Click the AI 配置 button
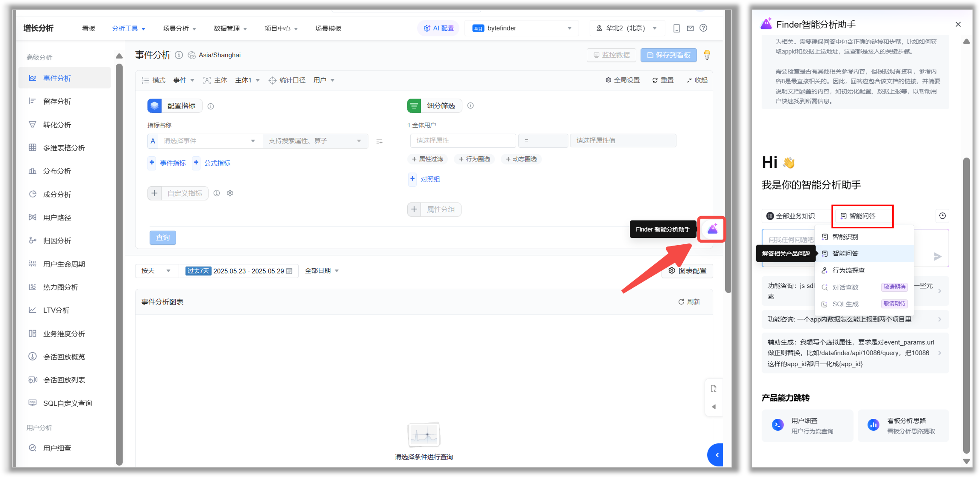This screenshot has height=477, width=980. click(438, 28)
